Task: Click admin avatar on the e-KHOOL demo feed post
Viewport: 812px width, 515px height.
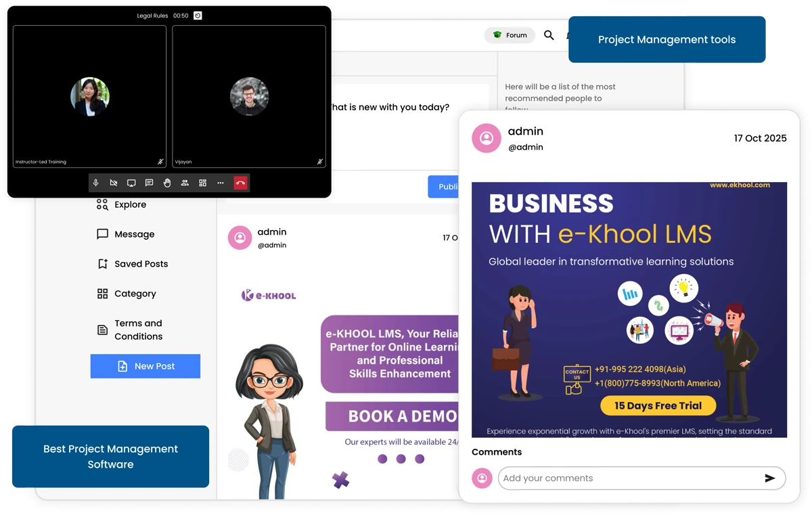Action: 240,238
